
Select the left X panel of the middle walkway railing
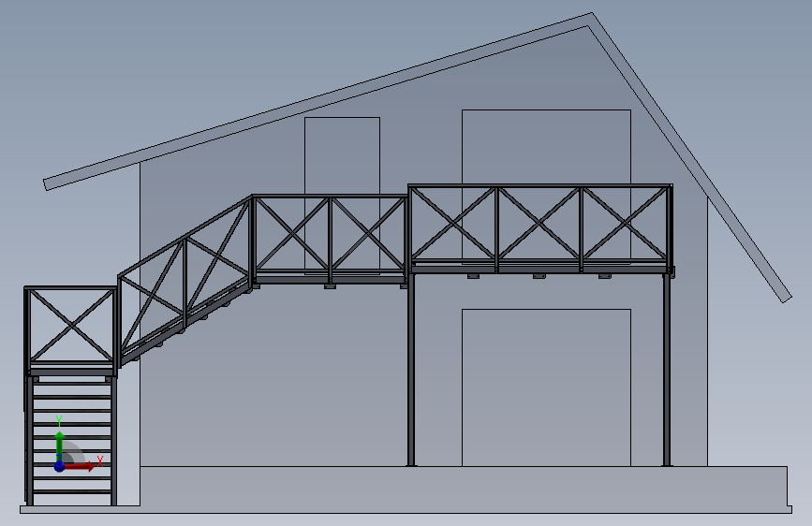(x=292, y=234)
